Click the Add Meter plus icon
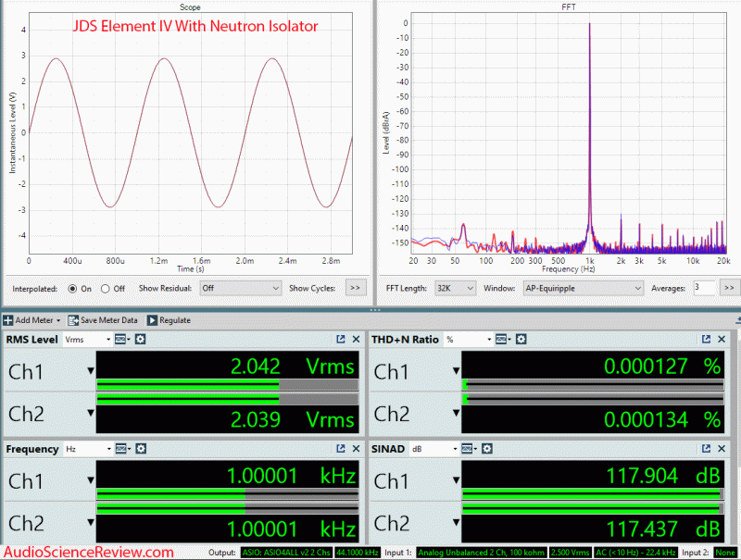Viewport: 741px width, 560px height. tap(8, 320)
